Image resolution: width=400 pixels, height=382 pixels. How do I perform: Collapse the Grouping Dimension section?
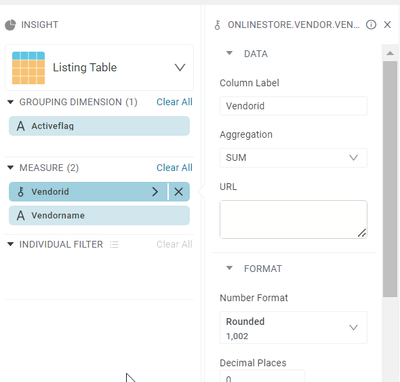tap(11, 102)
